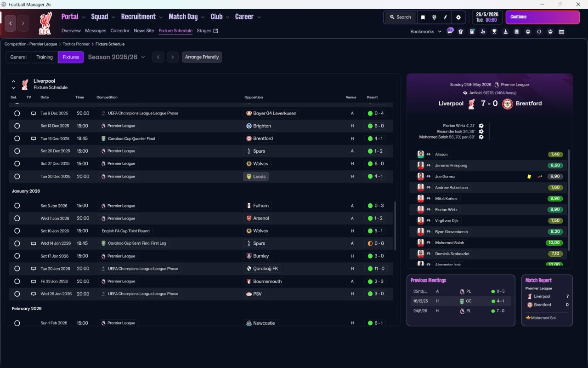Open the 9+ notifications speech bubble
588x368 pixels.
tap(450, 31)
